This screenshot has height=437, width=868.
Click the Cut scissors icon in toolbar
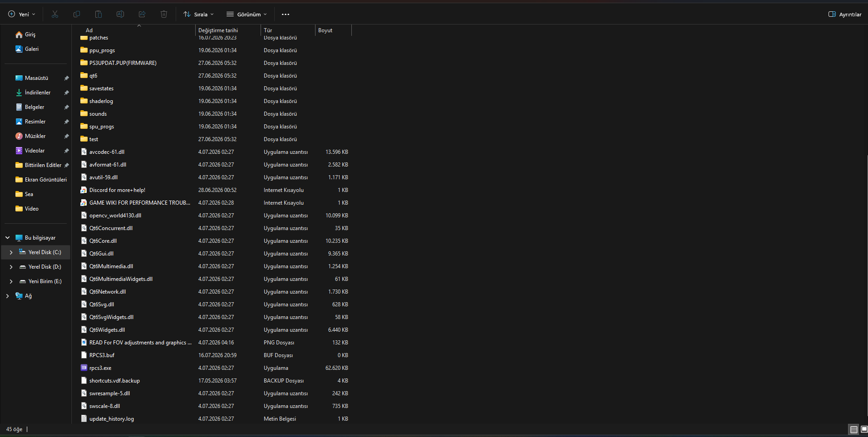click(x=55, y=14)
